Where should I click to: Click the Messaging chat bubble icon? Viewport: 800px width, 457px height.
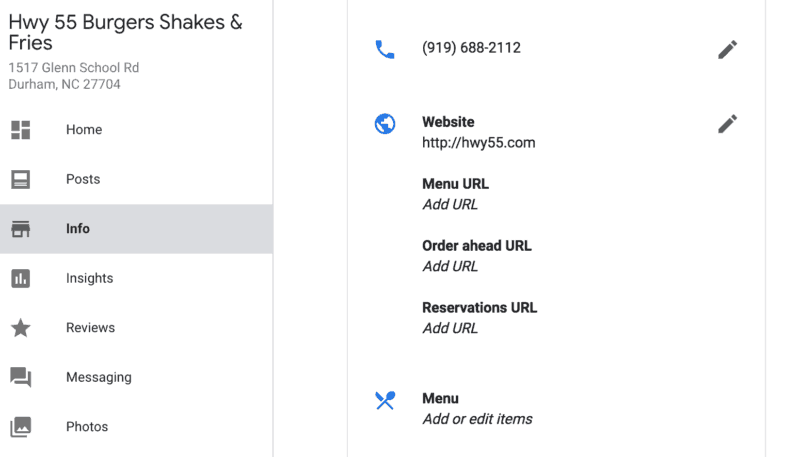point(21,377)
